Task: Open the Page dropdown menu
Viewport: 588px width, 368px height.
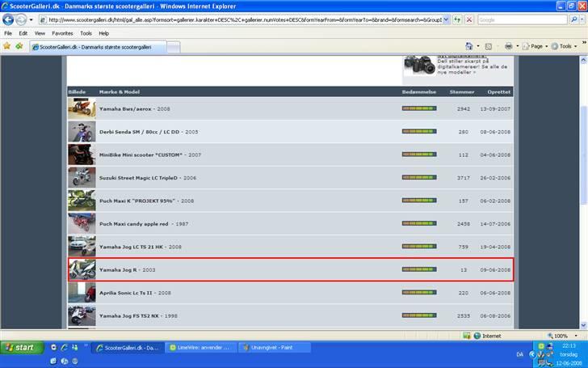Action: [537, 47]
